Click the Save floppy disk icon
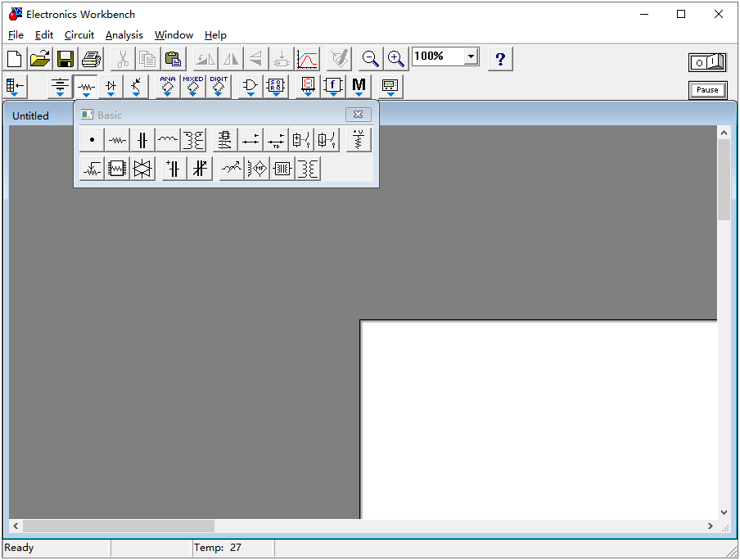Viewport: 740px width, 560px height. click(x=65, y=59)
